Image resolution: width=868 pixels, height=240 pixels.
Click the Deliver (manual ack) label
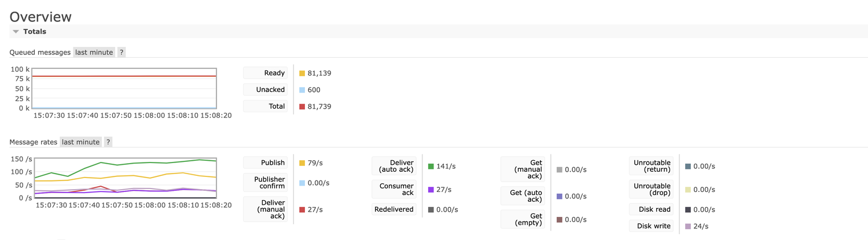pos(266,209)
